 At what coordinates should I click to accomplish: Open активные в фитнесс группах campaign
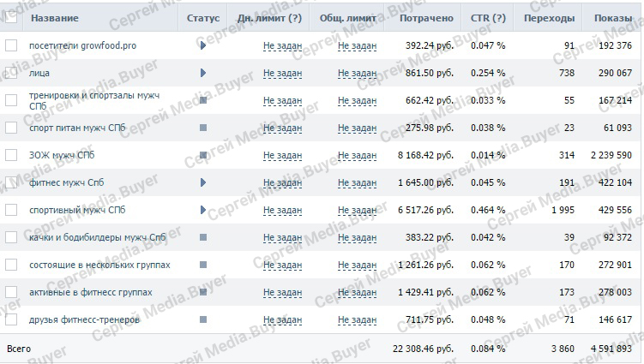coord(90,292)
